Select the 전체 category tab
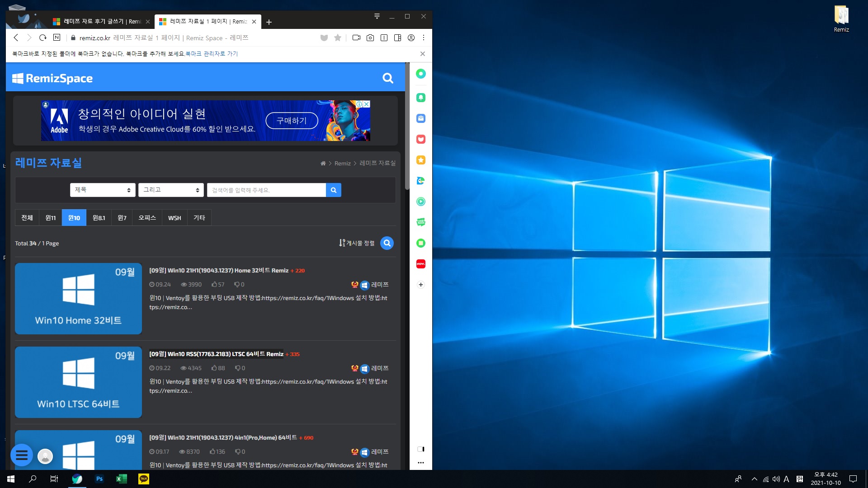The width and height of the screenshot is (868, 488). 27,217
